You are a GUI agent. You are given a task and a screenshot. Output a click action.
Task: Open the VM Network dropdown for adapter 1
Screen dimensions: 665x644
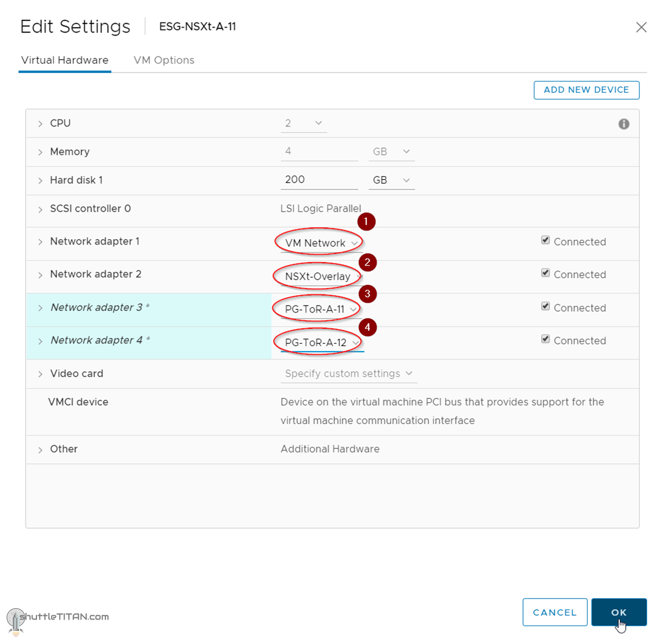pyautogui.click(x=321, y=243)
